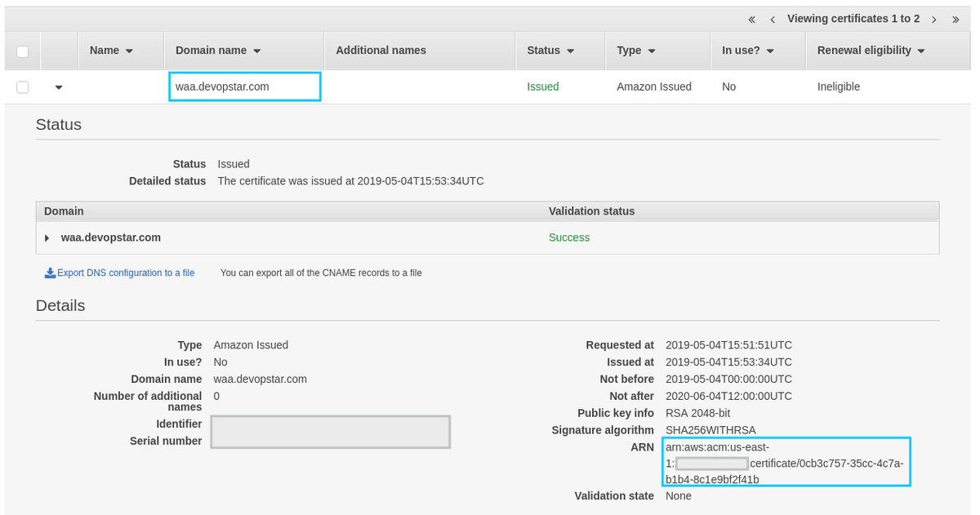Go to previous page of certificates

click(x=772, y=19)
